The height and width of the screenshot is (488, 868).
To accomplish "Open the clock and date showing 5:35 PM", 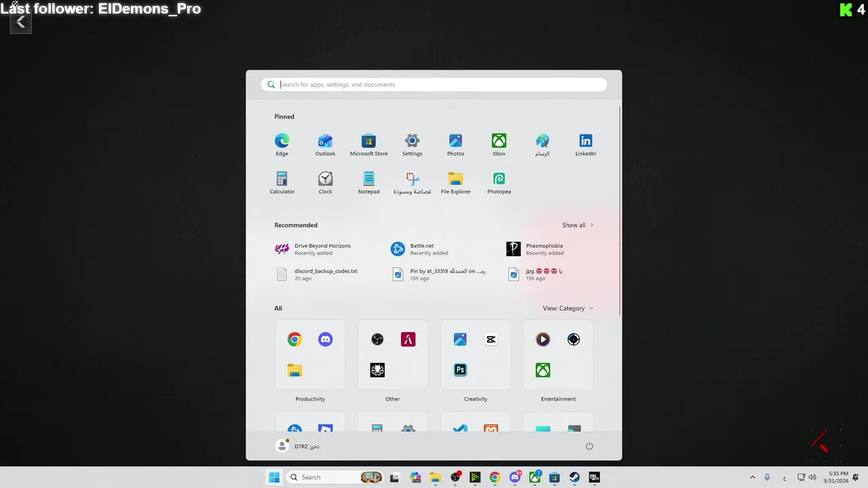I will [836, 477].
